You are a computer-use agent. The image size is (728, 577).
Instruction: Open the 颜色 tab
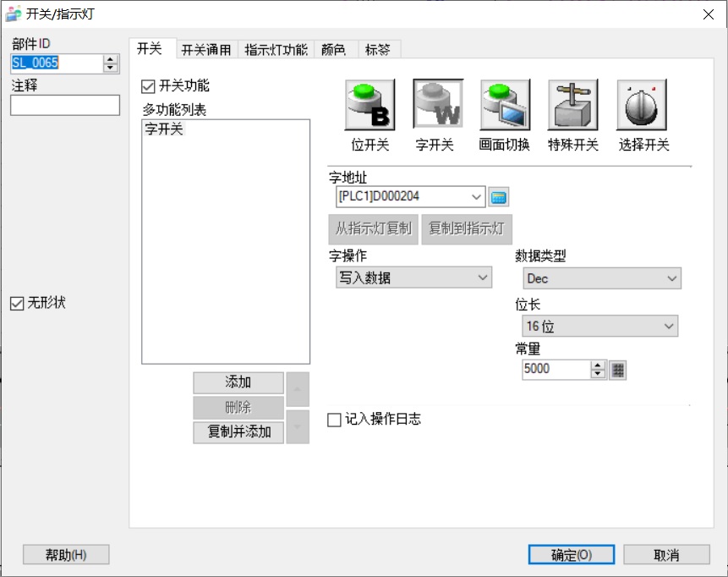point(334,50)
